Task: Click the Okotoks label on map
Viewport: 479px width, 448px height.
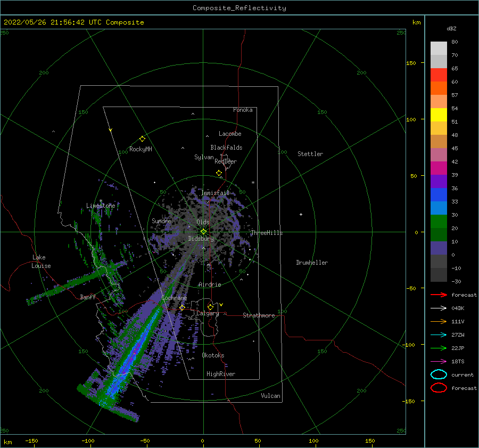Action: 213,355
